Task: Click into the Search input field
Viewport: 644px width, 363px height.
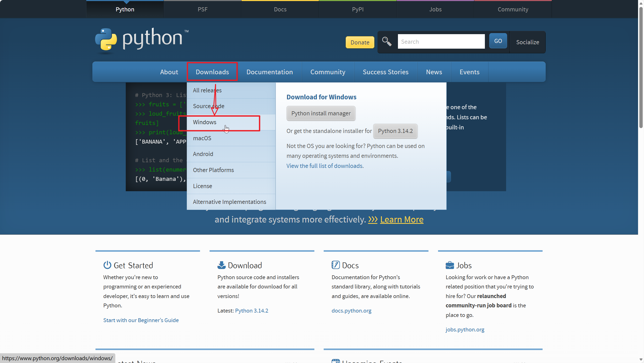Action: pyautogui.click(x=441, y=42)
